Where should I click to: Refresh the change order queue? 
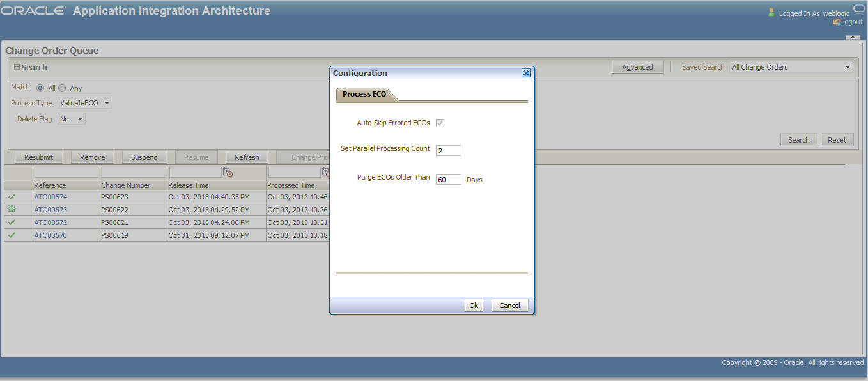coord(247,157)
